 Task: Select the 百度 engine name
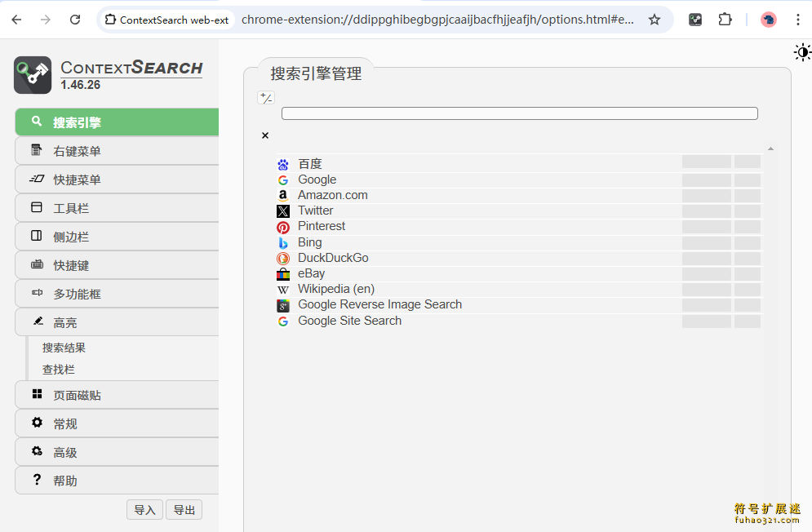tap(310, 164)
